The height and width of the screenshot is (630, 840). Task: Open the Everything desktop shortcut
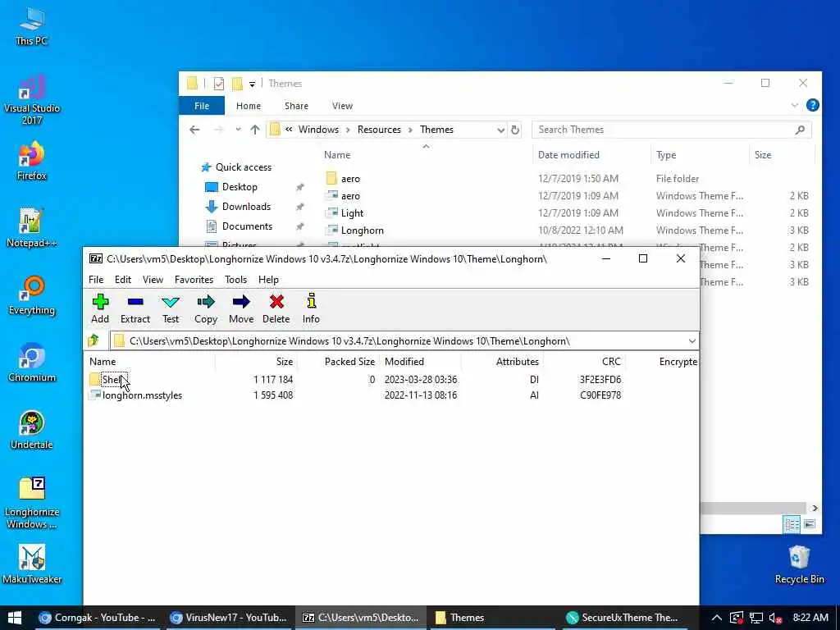(x=32, y=295)
